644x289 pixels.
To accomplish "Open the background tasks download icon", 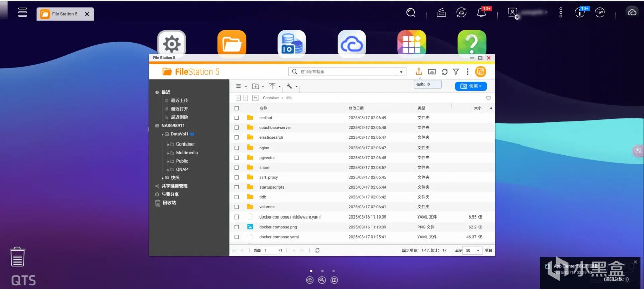I will point(419,72).
